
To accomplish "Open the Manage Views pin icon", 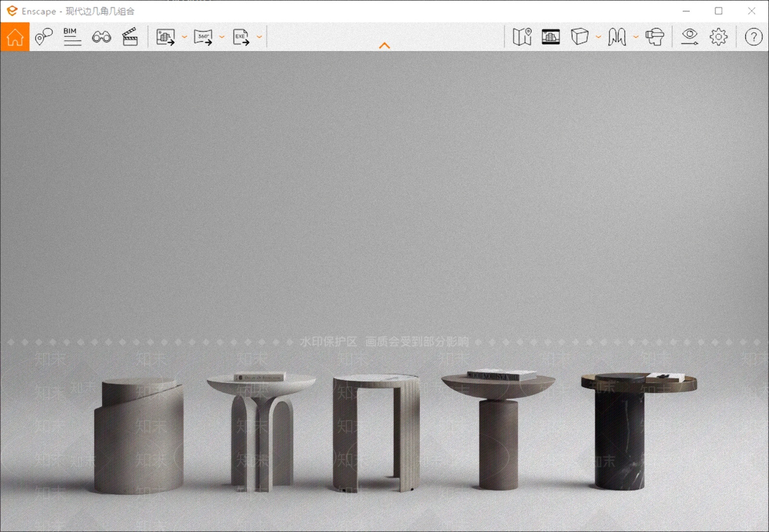I will tap(44, 37).
